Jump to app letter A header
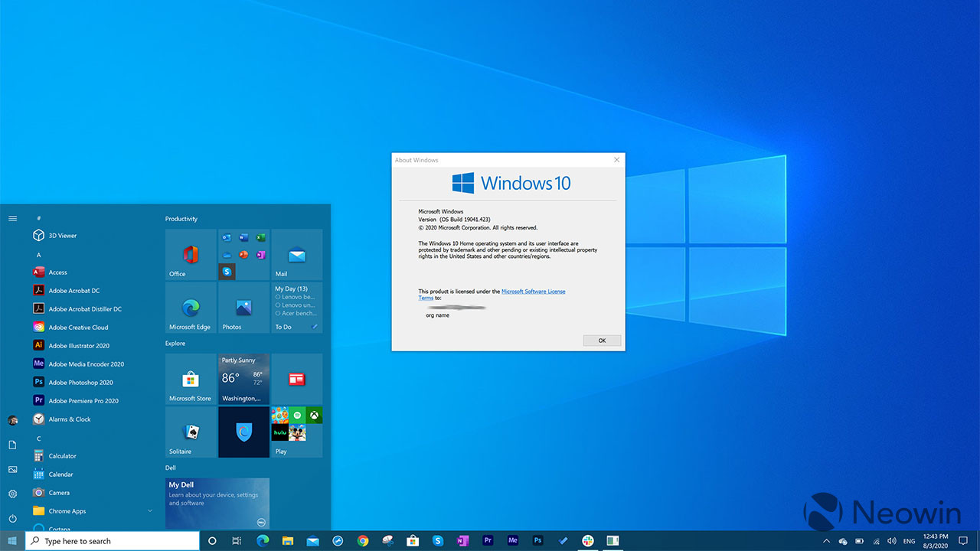Image resolution: width=980 pixels, height=551 pixels. coord(39,255)
